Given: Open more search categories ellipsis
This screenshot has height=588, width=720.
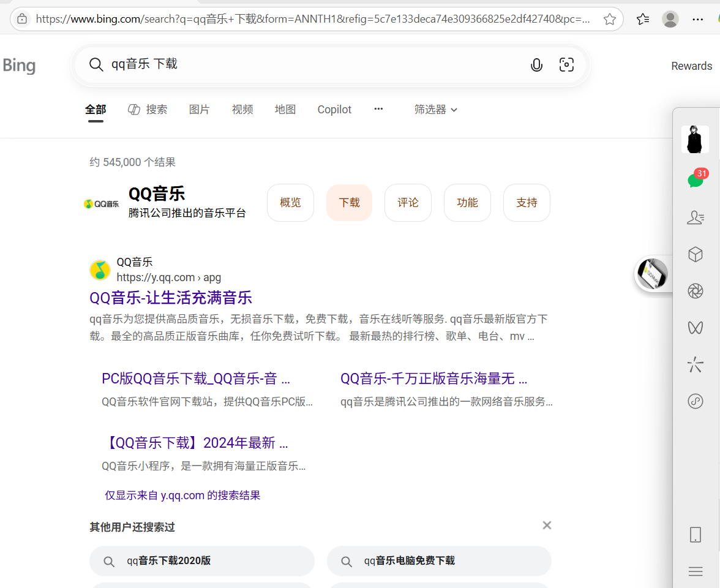Looking at the screenshot, I should pyautogui.click(x=378, y=109).
